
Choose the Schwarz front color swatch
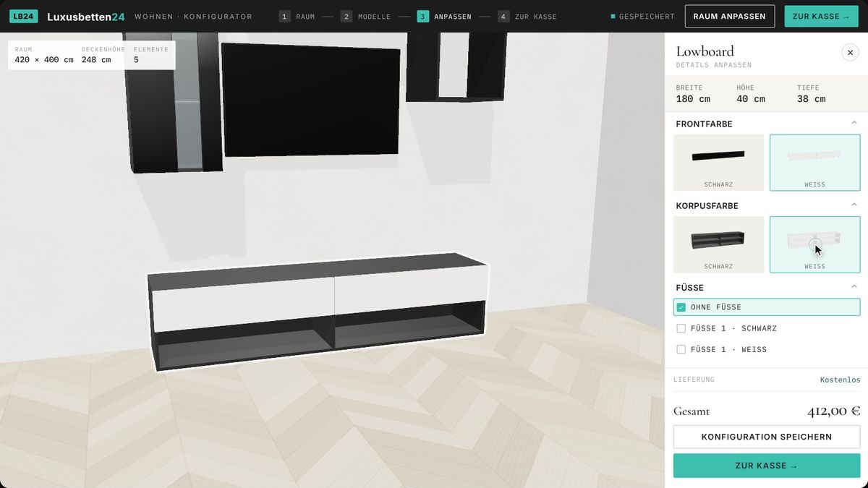tap(718, 163)
